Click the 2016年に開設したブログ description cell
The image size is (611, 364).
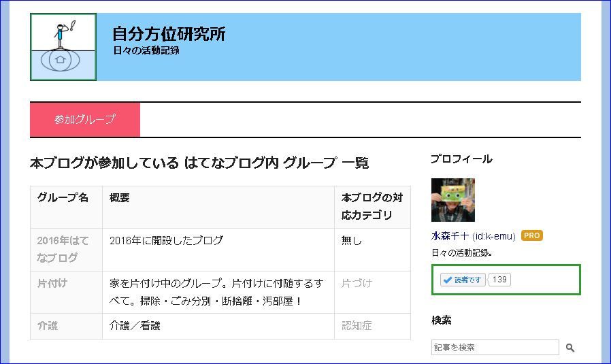coord(218,250)
